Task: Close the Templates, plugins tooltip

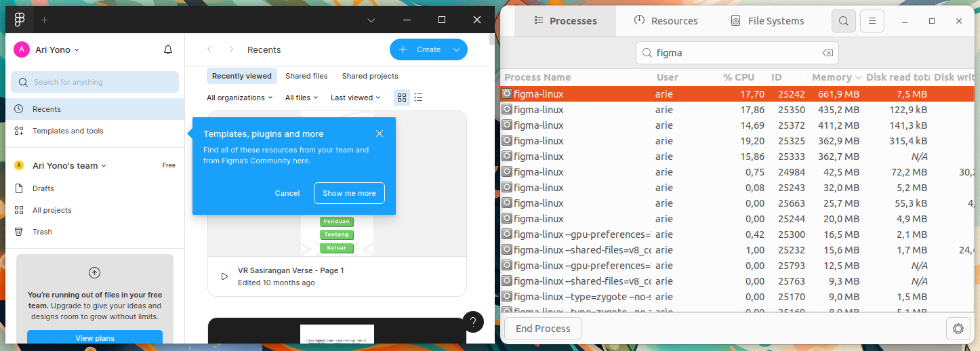Action: click(x=380, y=133)
